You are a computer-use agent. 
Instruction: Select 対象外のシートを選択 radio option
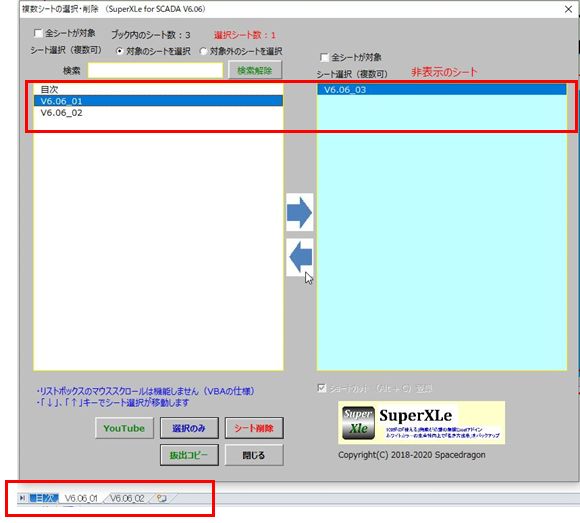[x=203, y=51]
